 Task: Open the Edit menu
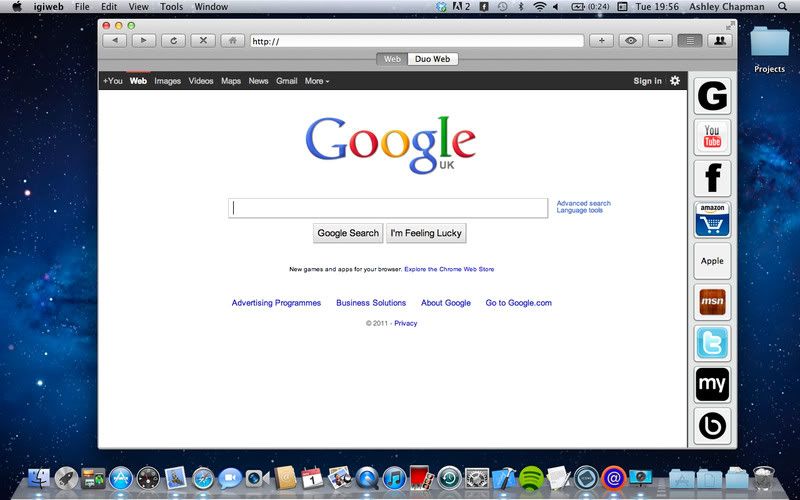(109, 7)
